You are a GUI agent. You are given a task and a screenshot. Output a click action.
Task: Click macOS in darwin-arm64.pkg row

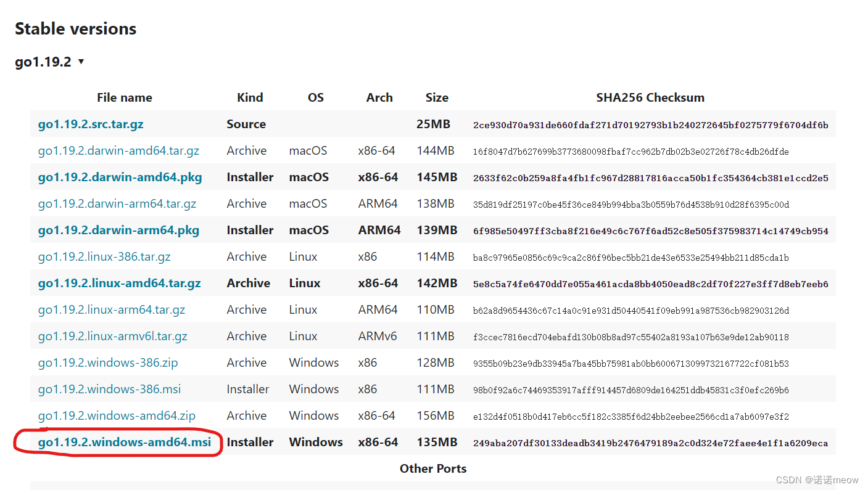tap(309, 230)
